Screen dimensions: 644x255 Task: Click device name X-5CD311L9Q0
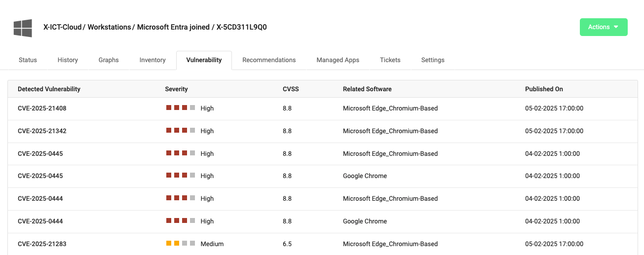(x=242, y=27)
